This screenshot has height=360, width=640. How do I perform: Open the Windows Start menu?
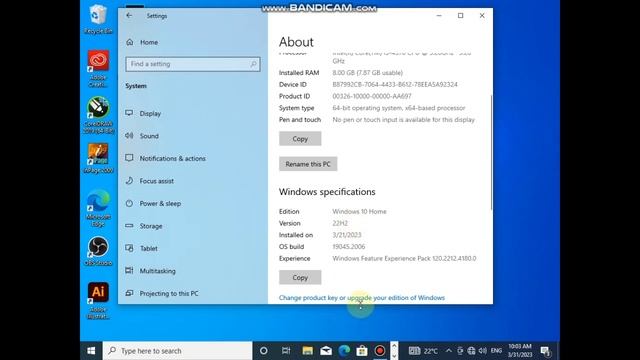91,351
